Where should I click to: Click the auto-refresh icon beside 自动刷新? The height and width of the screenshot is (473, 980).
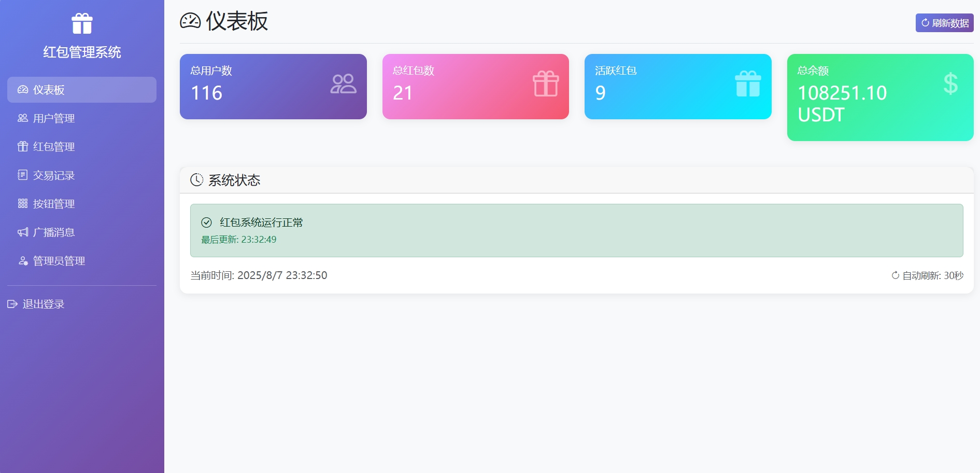click(895, 275)
